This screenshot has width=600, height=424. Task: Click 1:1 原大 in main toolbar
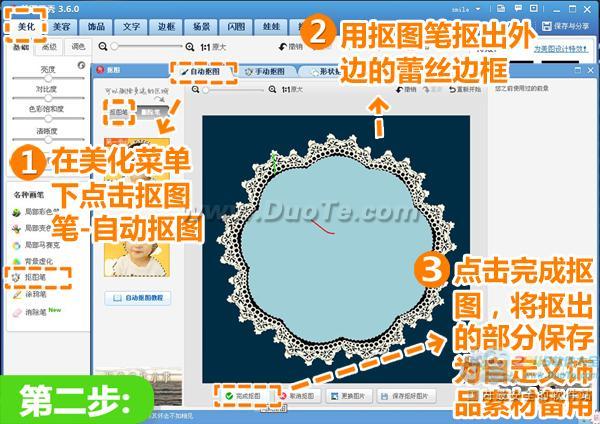click(213, 47)
